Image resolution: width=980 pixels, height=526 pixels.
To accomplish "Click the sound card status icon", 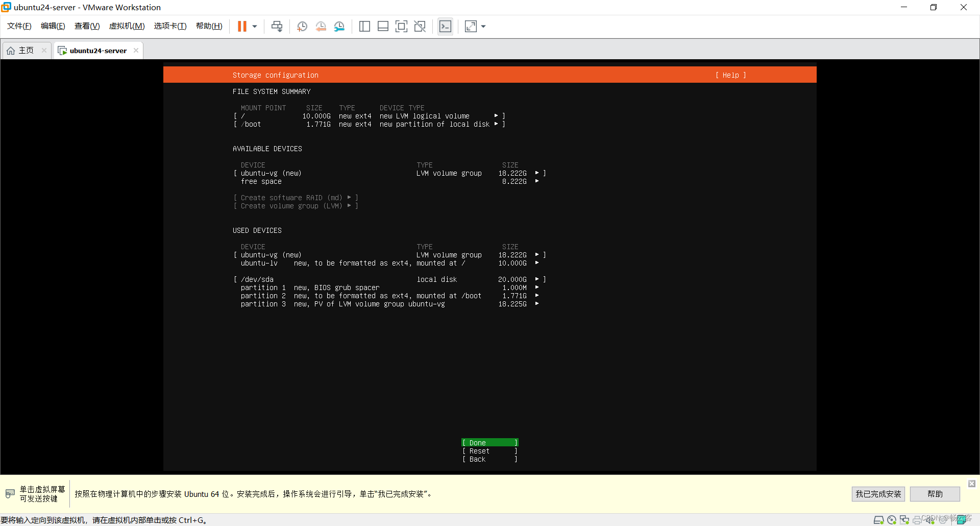I will [x=930, y=520].
